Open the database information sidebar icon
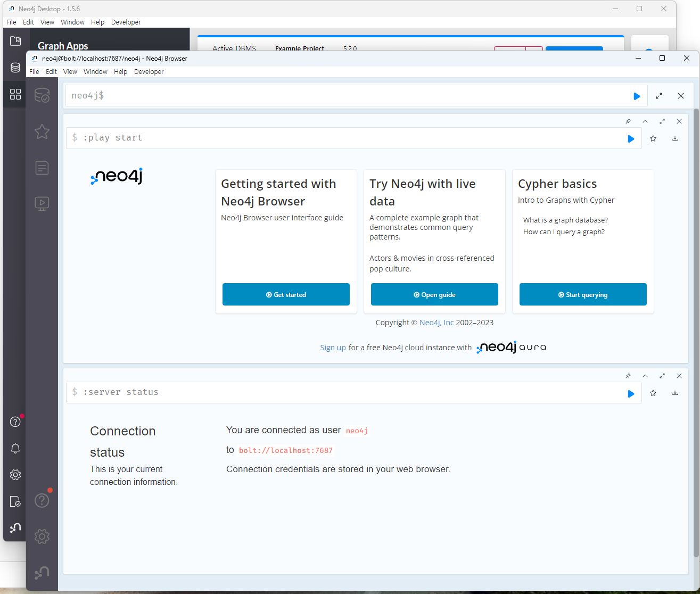This screenshot has width=700, height=594. (x=42, y=96)
